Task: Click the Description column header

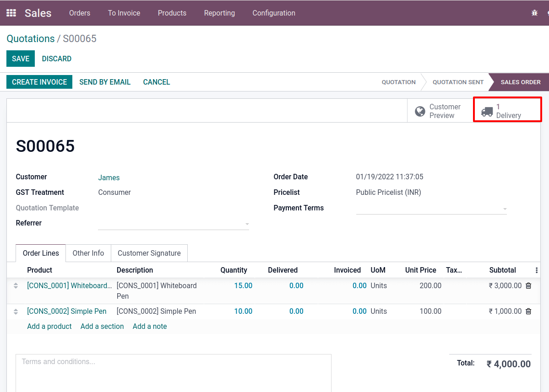Action: pyautogui.click(x=135, y=270)
